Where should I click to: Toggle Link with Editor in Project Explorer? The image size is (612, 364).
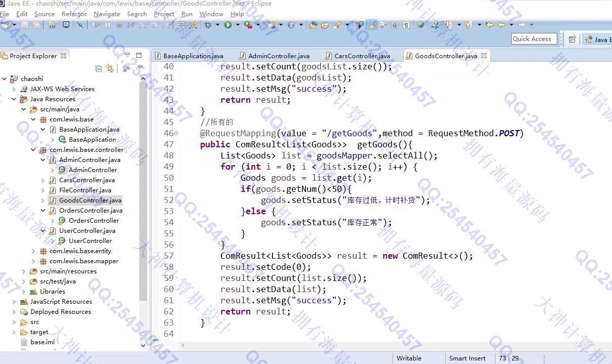[110, 68]
